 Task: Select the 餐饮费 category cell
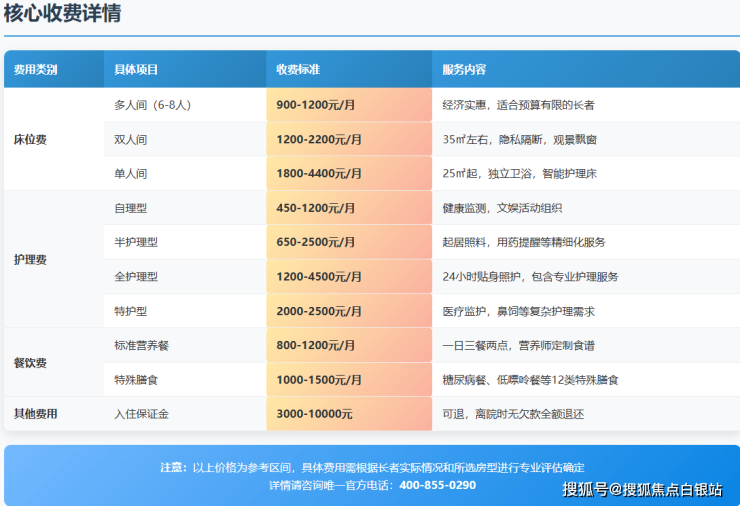coord(30,362)
